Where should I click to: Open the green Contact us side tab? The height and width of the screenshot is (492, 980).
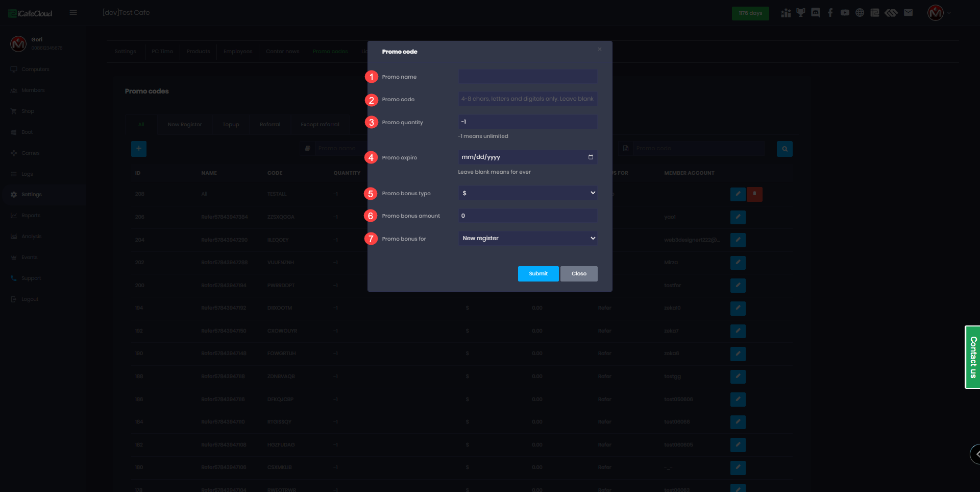pyautogui.click(x=973, y=357)
